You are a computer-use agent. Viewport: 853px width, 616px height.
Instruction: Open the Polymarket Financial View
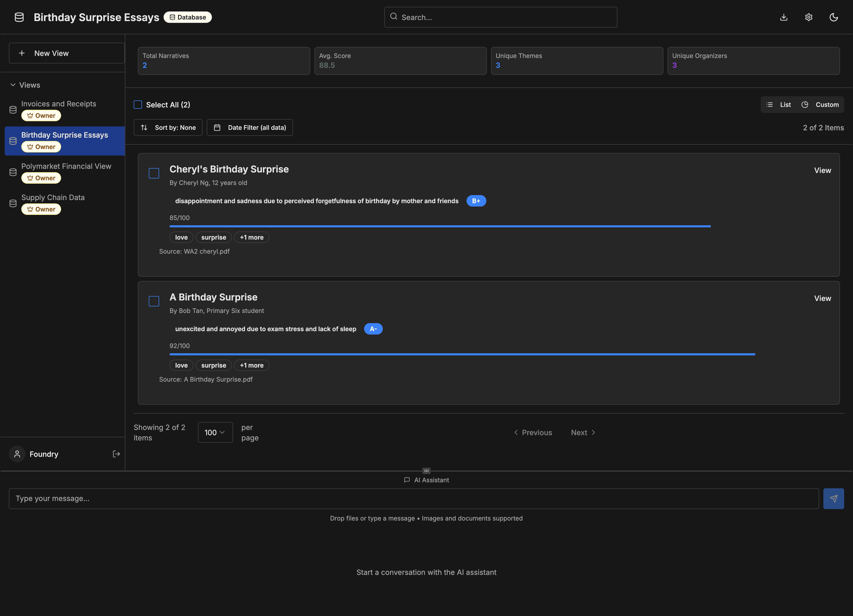click(x=65, y=172)
